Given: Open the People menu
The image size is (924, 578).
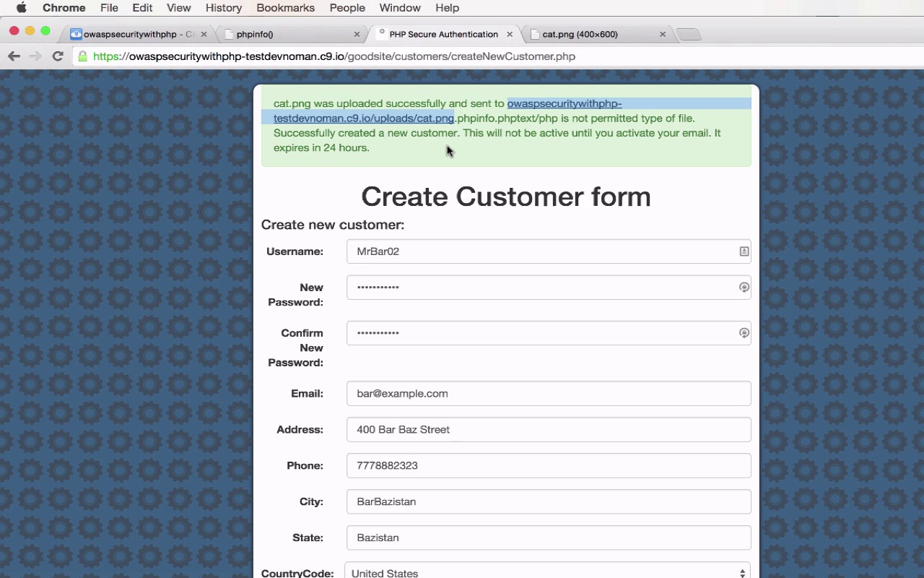Looking at the screenshot, I should pos(347,8).
